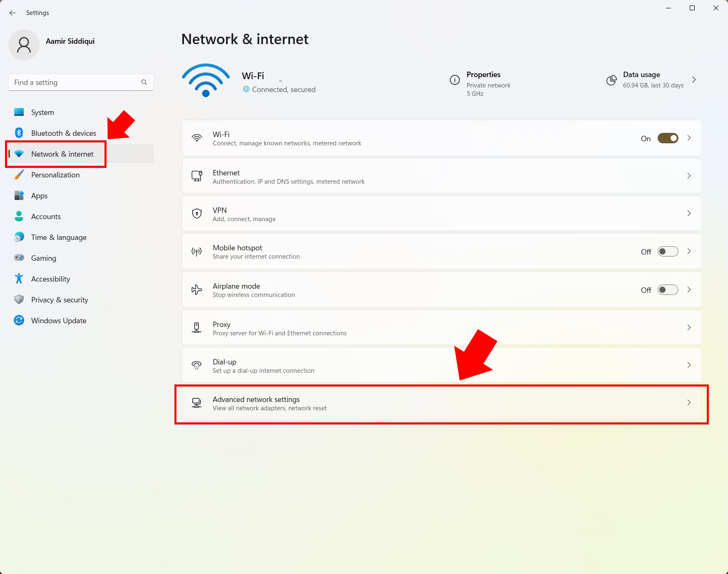
Task: Turn off the Wi-Fi toggle
Action: tap(668, 138)
